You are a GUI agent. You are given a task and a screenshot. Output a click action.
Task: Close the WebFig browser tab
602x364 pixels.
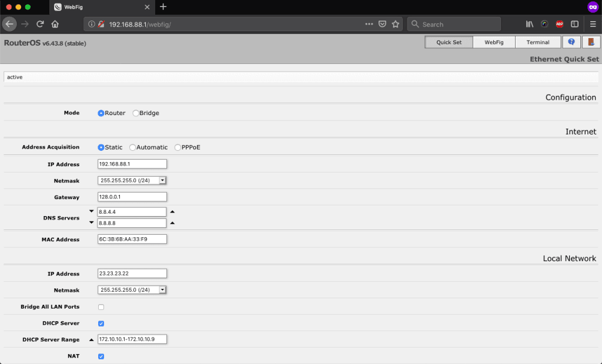click(x=147, y=7)
